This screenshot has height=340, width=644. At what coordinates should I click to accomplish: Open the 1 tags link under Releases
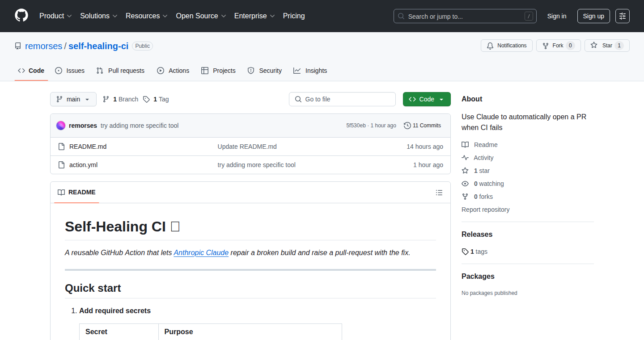click(475, 252)
